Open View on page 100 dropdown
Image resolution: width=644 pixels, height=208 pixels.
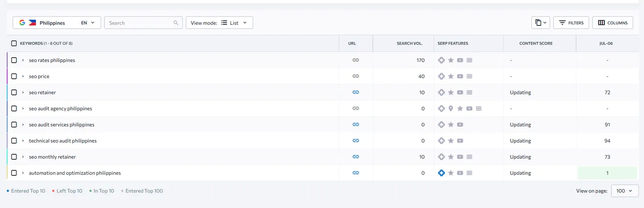click(x=625, y=191)
